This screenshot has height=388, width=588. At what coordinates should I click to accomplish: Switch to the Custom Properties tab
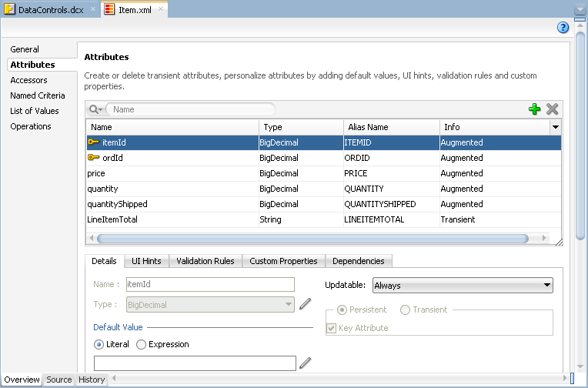click(283, 261)
